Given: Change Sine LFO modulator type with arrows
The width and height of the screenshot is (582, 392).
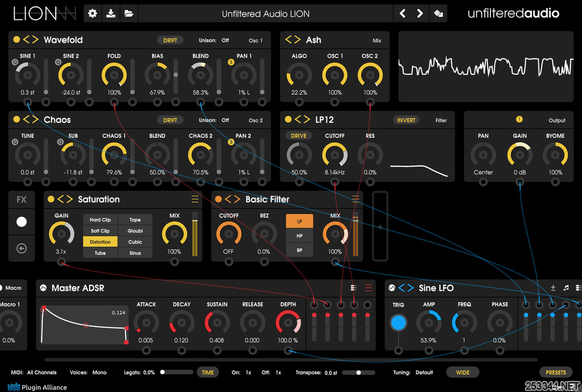Looking at the screenshot, I should (x=406, y=288).
